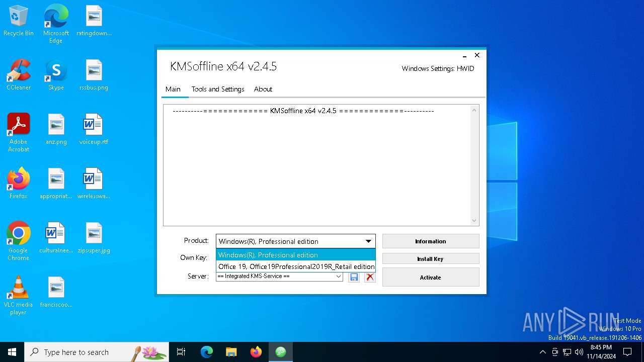
Task: Switch to the Main tab
Action: coord(173,89)
